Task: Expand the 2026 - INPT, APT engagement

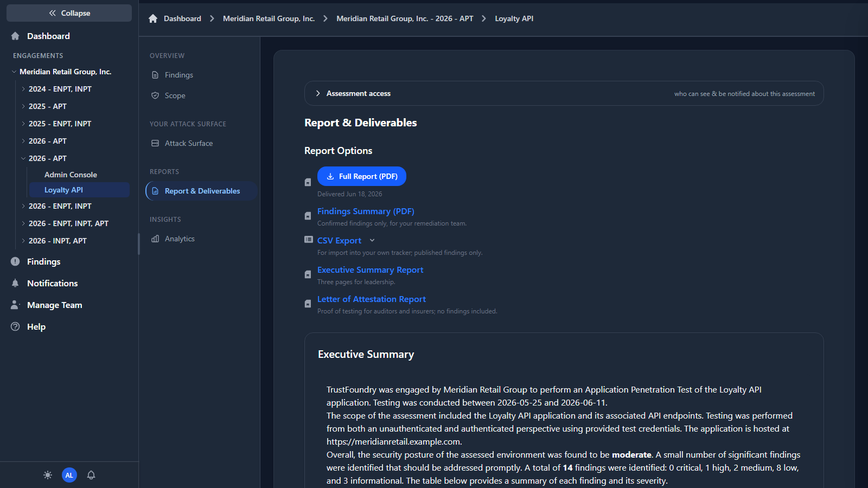Action: [23, 241]
